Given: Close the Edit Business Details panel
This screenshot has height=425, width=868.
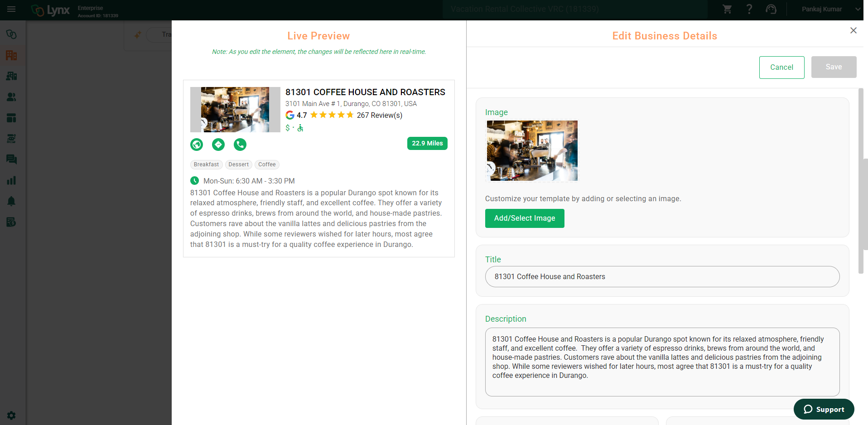Looking at the screenshot, I should [854, 30].
